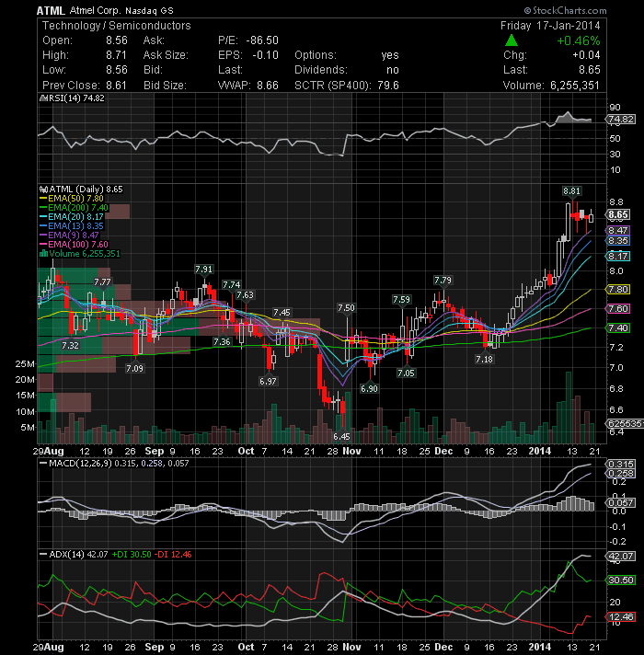Image resolution: width=644 pixels, height=655 pixels.
Task: Click the green up-arrow change indicator
Action: pyautogui.click(x=512, y=40)
